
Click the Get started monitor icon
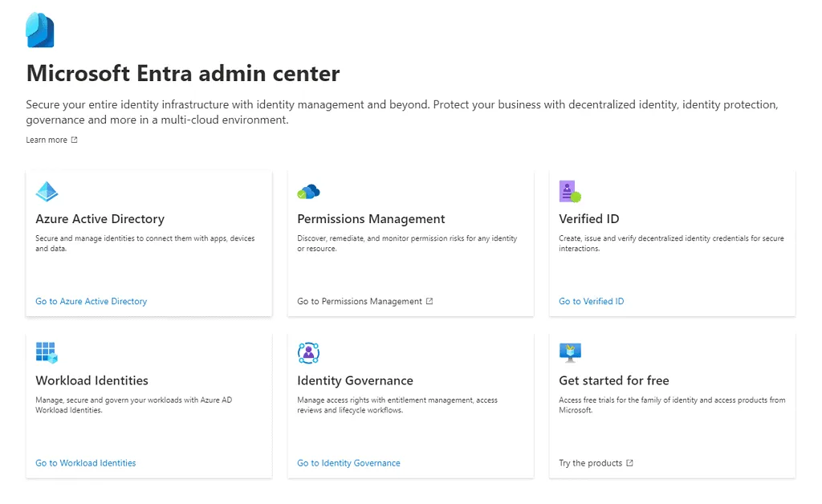tap(570, 353)
